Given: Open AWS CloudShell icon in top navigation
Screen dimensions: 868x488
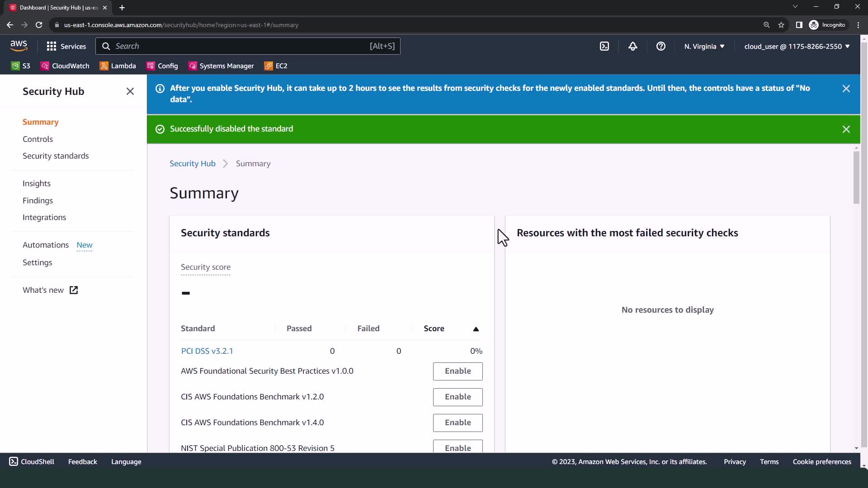Looking at the screenshot, I should click(604, 46).
